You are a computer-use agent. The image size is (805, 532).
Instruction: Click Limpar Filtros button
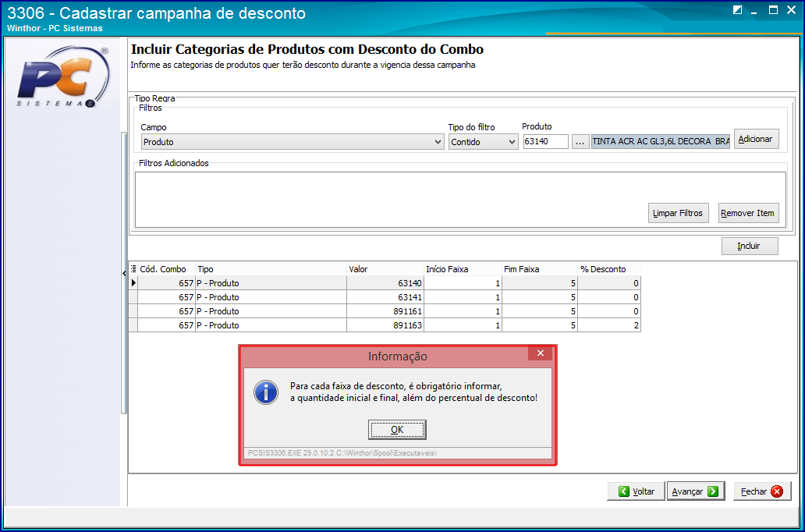click(x=678, y=213)
